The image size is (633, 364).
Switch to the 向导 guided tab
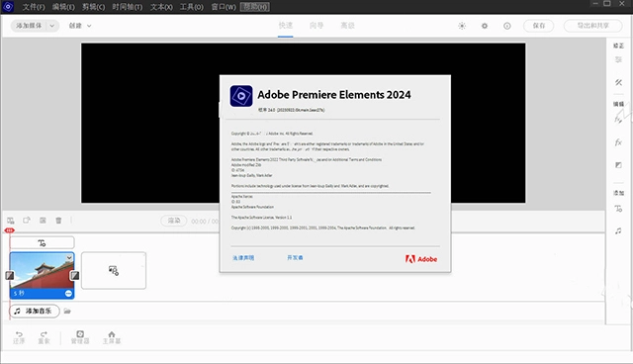pyautogui.click(x=316, y=26)
